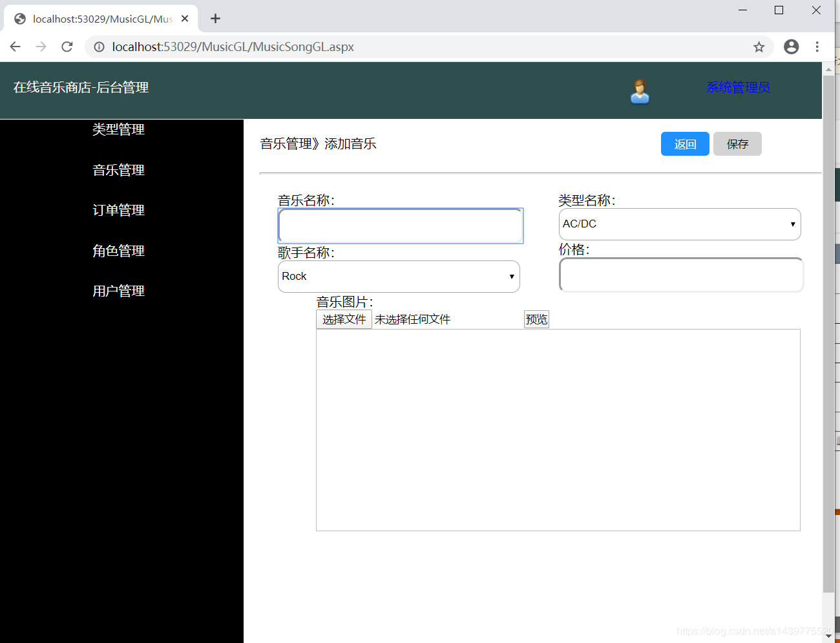This screenshot has height=643, width=840.
Task: Open 用户管理 in sidebar
Action: click(x=118, y=291)
